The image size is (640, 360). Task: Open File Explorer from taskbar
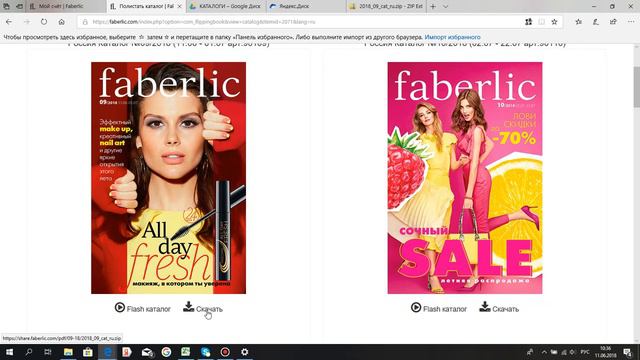[x=68, y=352]
